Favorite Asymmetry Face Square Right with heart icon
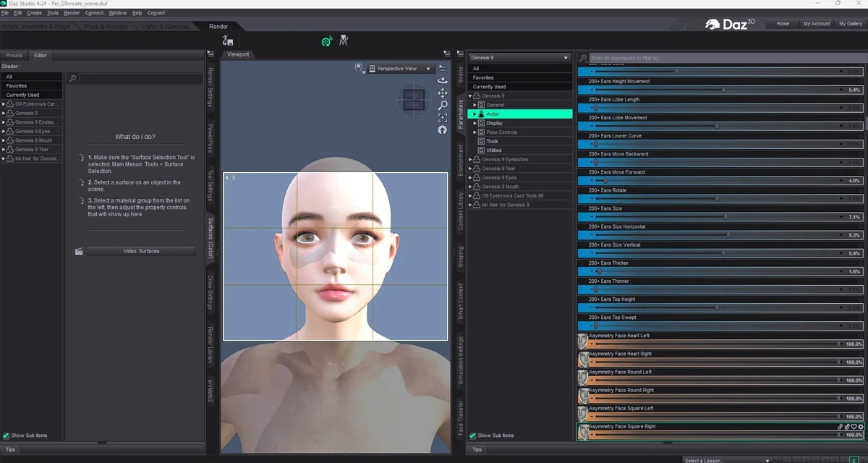 854,427
